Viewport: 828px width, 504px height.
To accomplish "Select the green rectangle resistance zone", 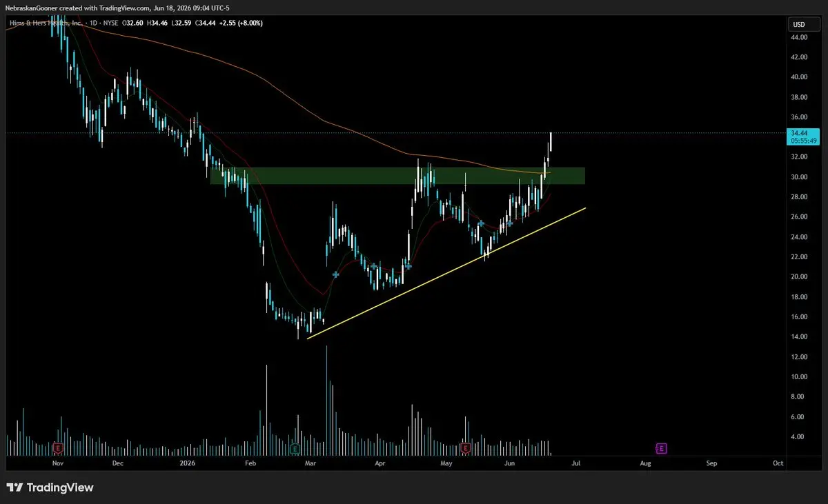I will coord(397,175).
